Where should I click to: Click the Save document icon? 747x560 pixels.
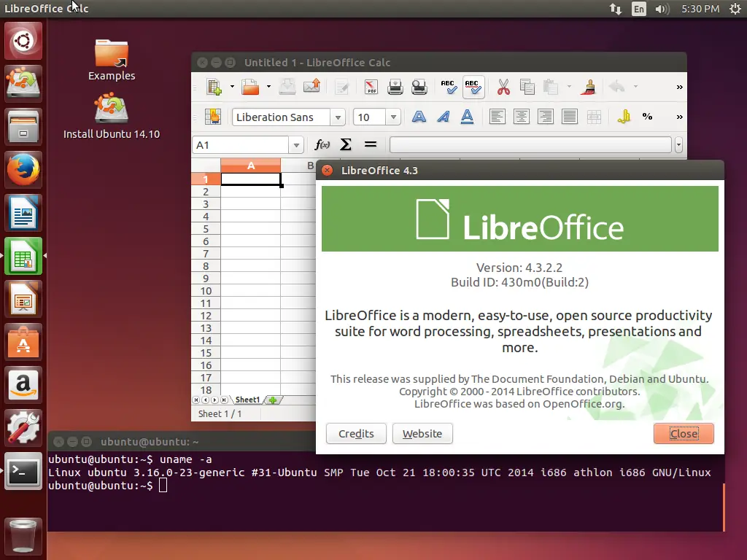pos(287,87)
